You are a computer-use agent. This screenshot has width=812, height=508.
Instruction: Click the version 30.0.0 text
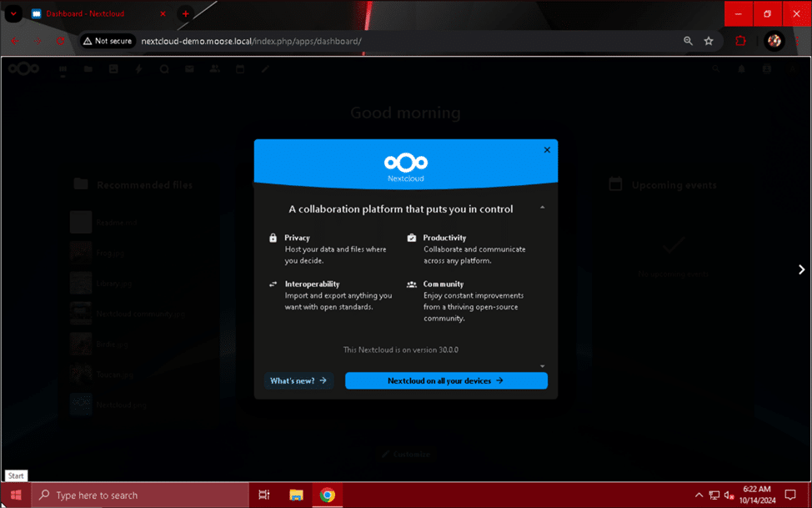(401, 350)
